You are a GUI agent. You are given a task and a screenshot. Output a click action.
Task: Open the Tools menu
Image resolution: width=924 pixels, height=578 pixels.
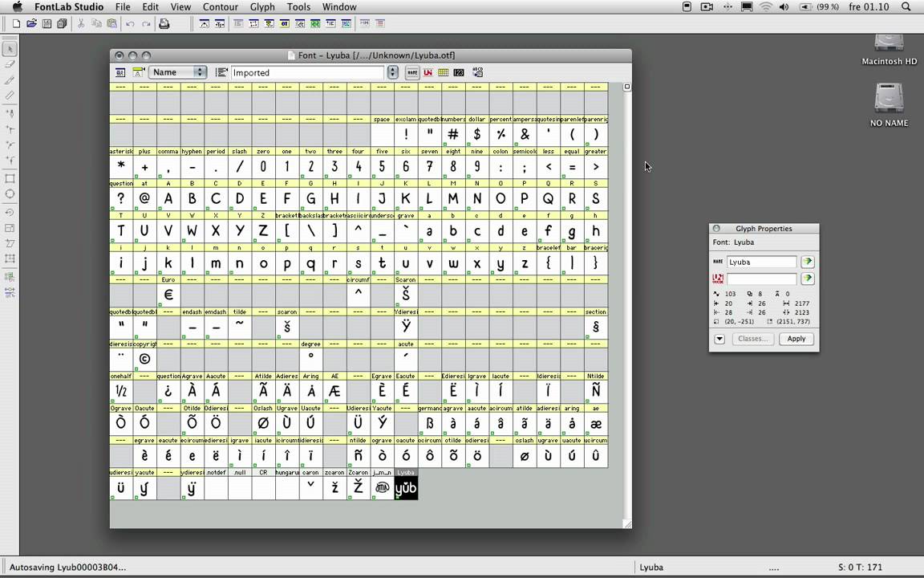point(298,7)
